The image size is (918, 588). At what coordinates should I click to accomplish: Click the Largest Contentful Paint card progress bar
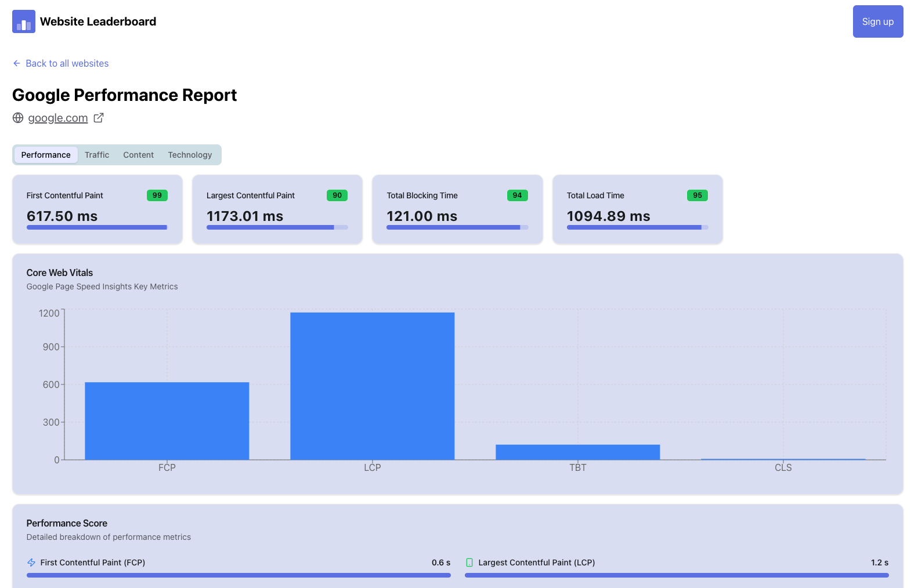coord(277,227)
